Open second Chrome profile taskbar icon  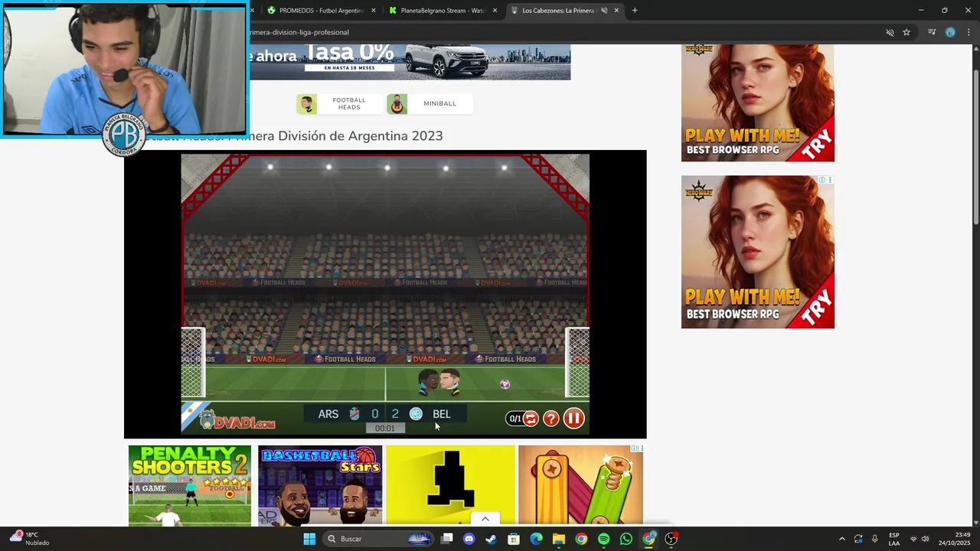coord(648,539)
